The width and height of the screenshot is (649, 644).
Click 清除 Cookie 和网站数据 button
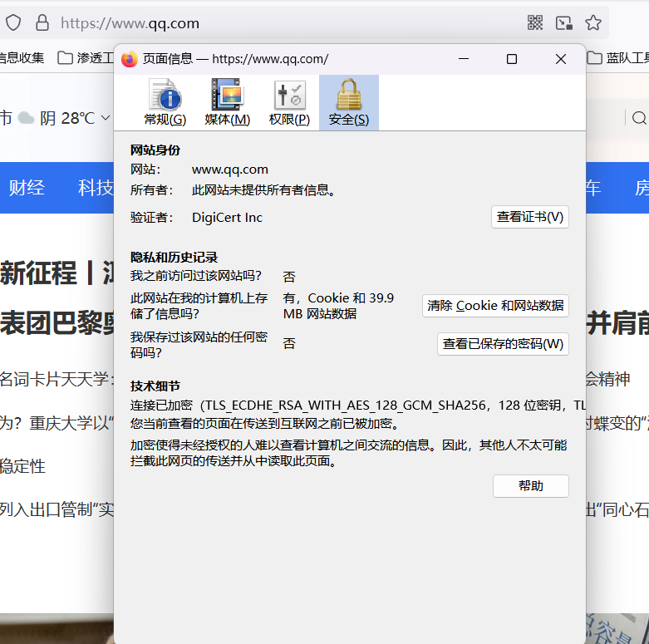click(495, 306)
